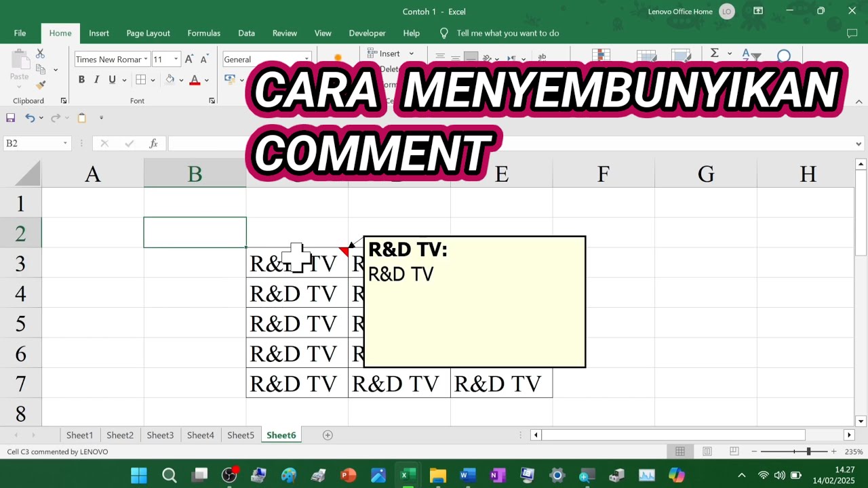
Task: Click the Insert Function fx icon
Action: (x=154, y=143)
